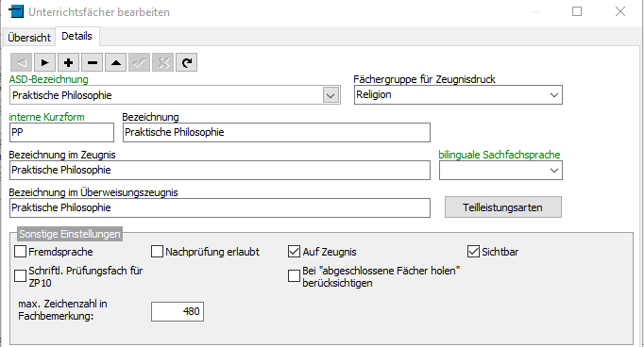The height and width of the screenshot is (347, 644).
Task: Click the interne Kurzform field
Action: (x=61, y=133)
